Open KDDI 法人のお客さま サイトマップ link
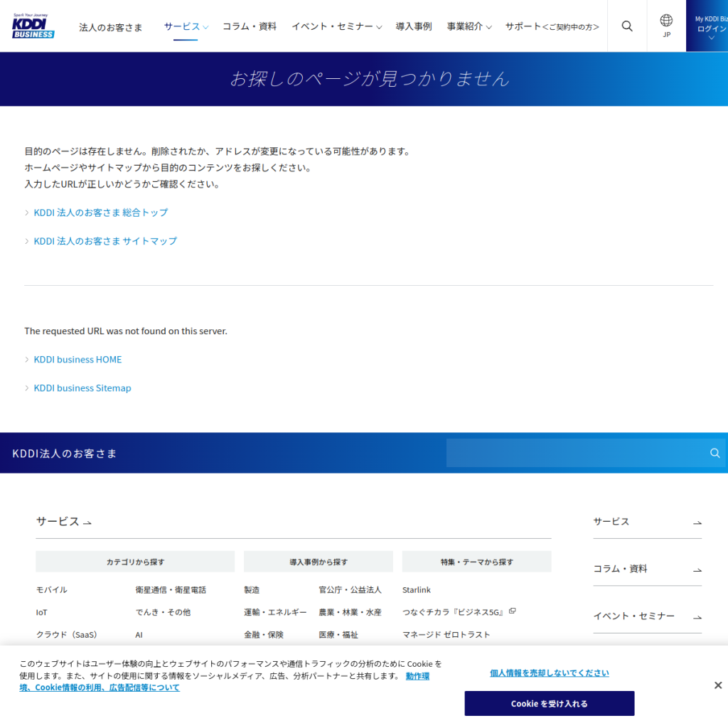 click(x=105, y=241)
